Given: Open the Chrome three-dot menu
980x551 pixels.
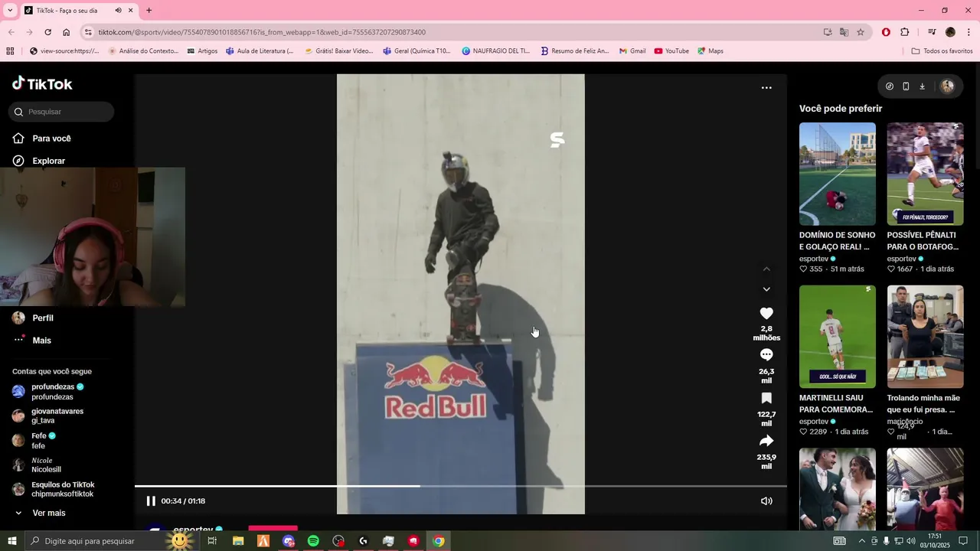Looking at the screenshot, I should coord(969,32).
